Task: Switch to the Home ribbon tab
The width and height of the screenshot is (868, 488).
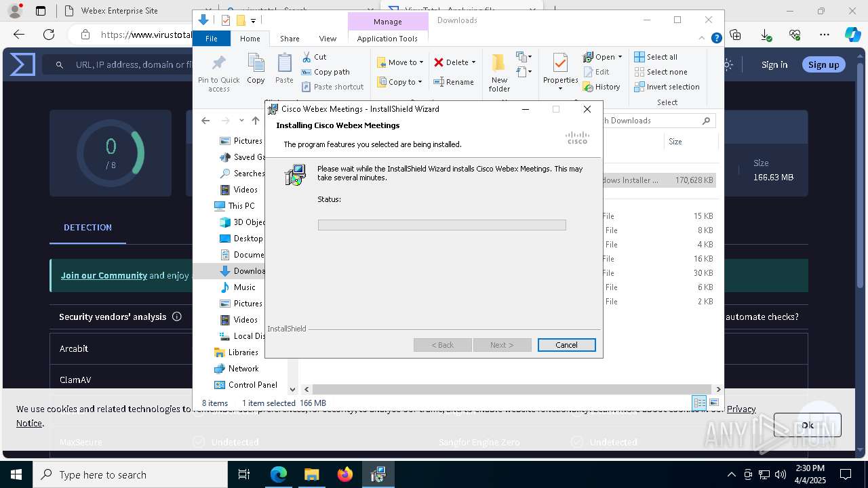Action: tap(250, 39)
